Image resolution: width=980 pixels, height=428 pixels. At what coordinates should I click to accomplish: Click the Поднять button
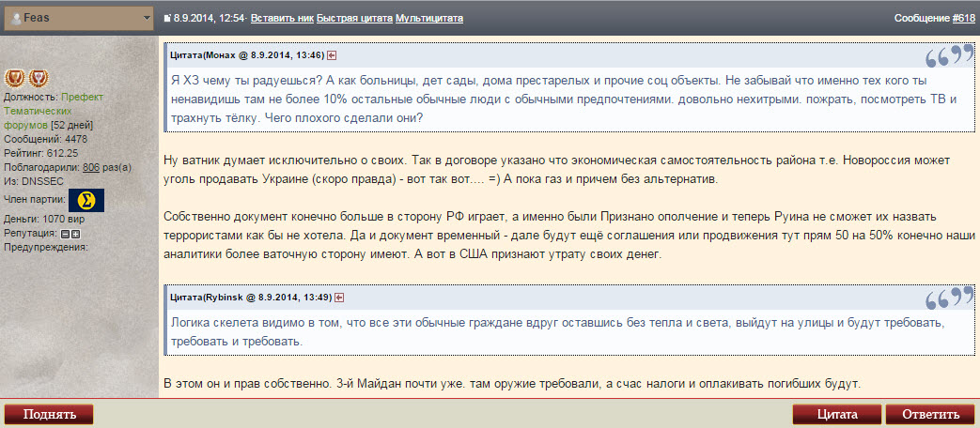49,414
